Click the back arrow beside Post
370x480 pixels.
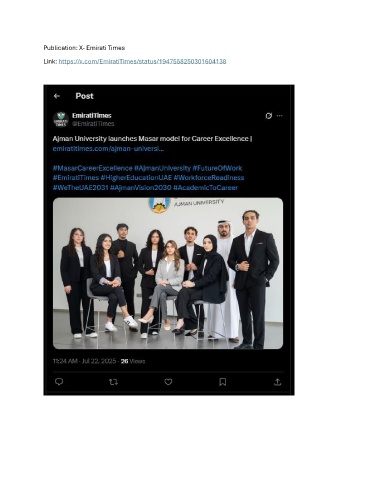[57, 96]
